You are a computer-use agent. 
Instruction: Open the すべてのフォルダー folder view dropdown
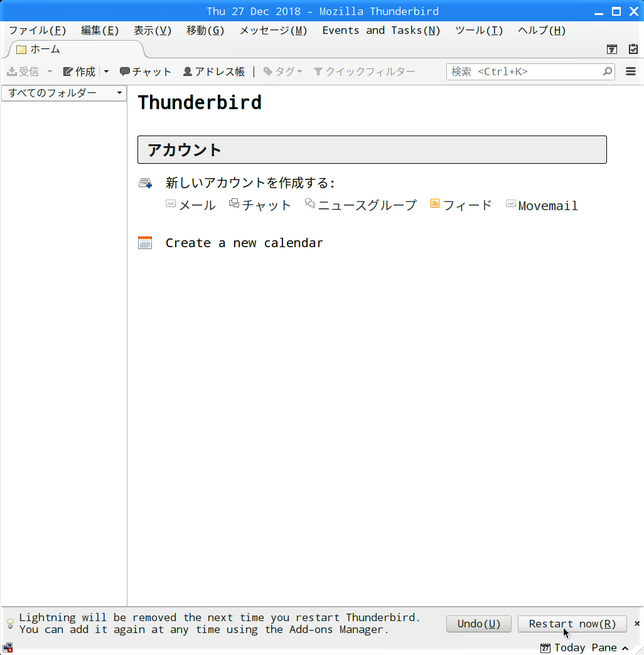tap(64, 93)
